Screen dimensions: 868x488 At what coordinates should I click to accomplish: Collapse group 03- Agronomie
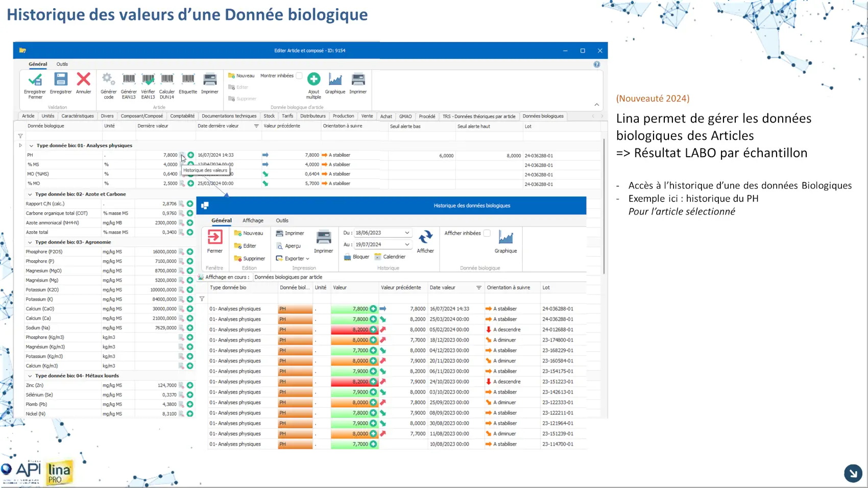click(30, 242)
